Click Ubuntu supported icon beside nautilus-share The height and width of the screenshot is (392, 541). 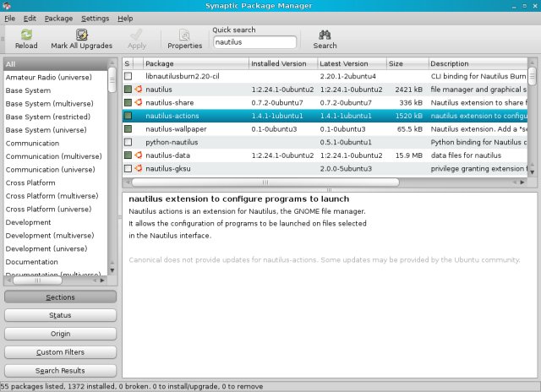(x=139, y=102)
